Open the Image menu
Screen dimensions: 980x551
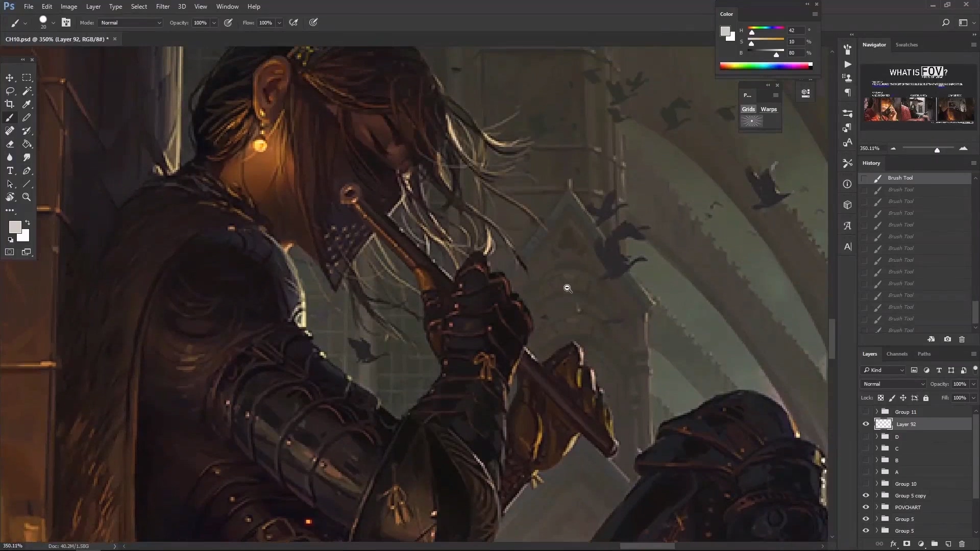[x=69, y=7]
